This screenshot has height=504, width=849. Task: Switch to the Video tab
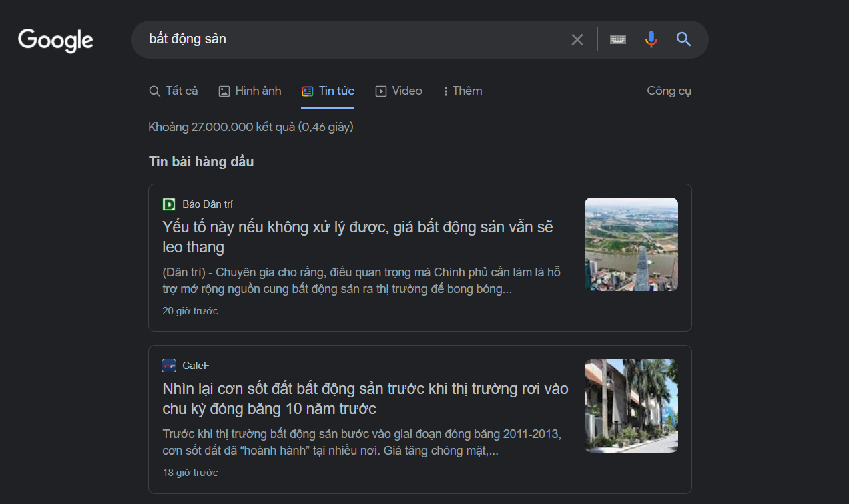(398, 90)
